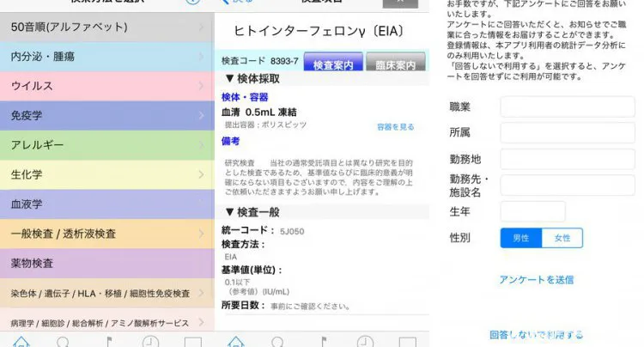Click 0.1以下 reference value
Viewport: 644px width, 347px height.
point(237,282)
